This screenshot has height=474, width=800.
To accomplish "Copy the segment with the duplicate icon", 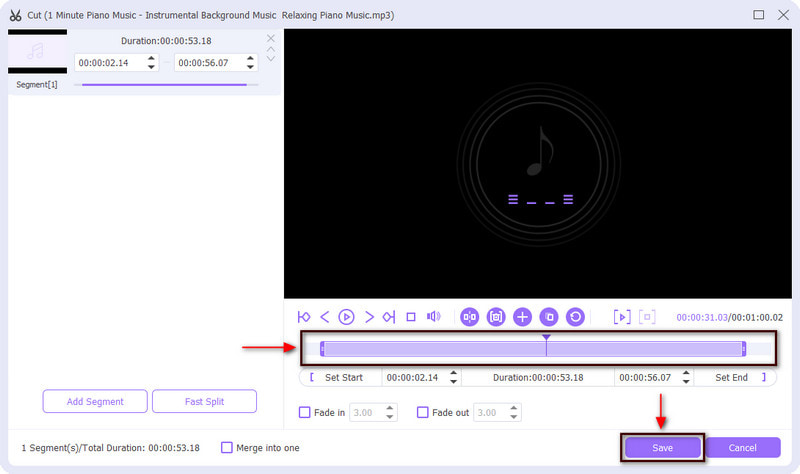I will [549, 317].
